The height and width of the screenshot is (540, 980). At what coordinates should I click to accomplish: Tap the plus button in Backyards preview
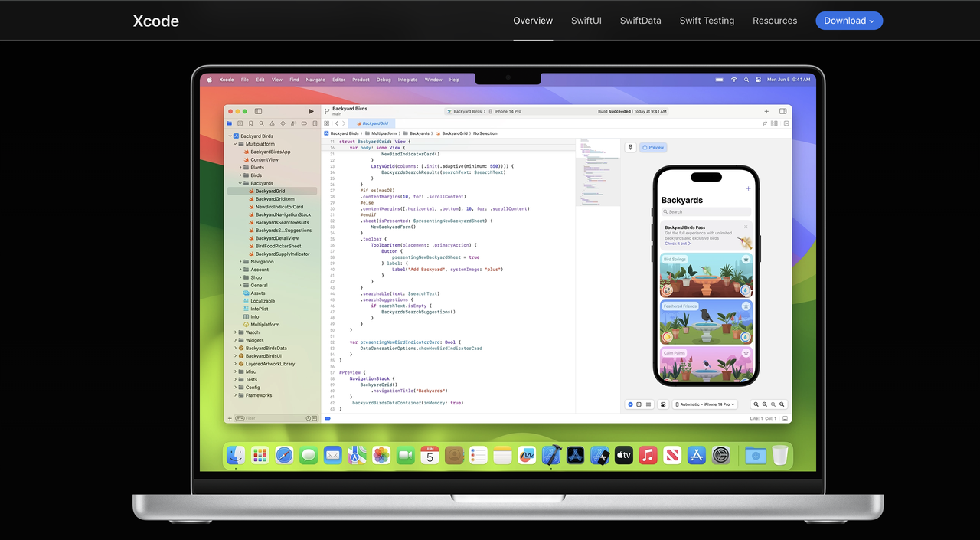748,188
